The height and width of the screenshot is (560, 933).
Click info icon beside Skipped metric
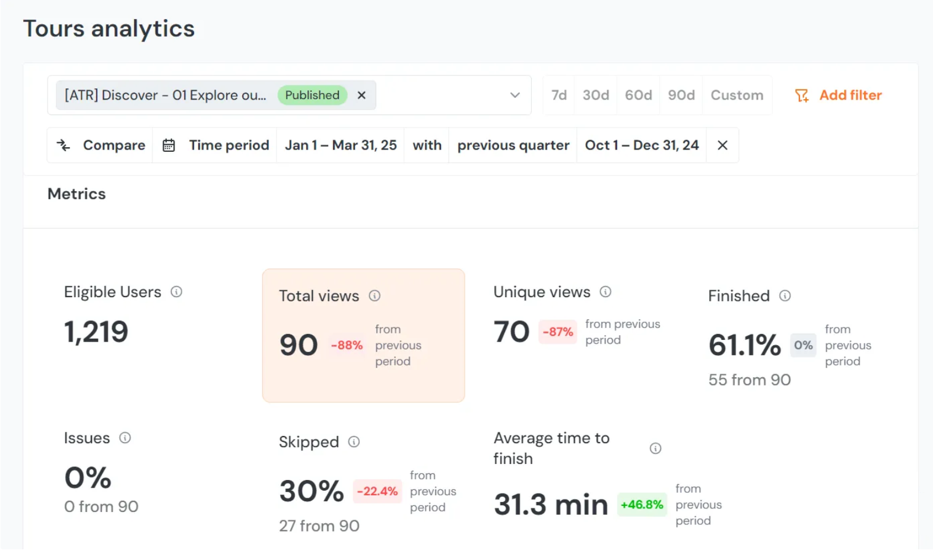(x=354, y=442)
